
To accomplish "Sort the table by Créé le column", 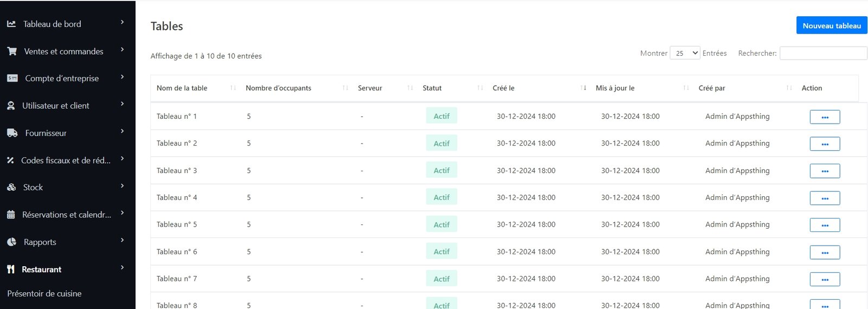I will 503,88.
